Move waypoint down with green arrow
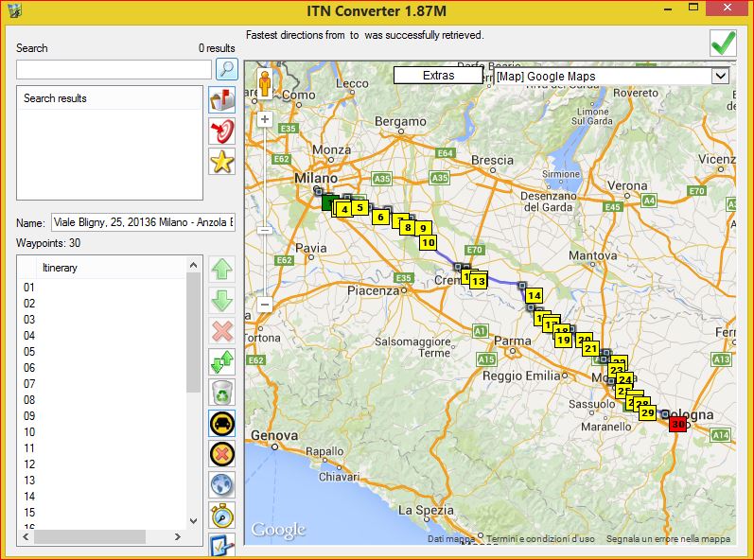 click(x=221, y=301)
